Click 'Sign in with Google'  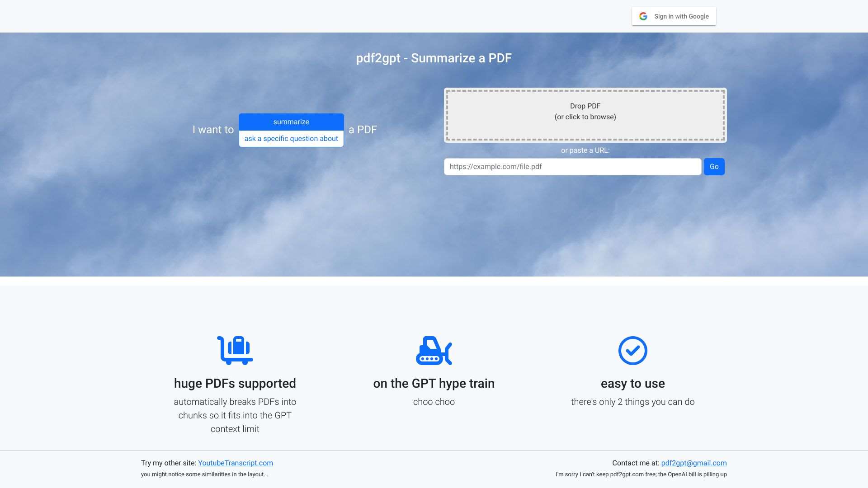point(674,16)
